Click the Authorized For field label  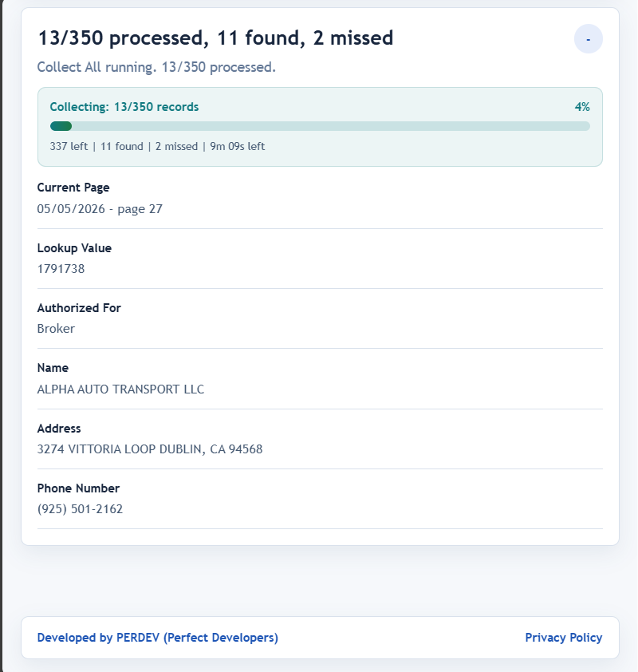tap(79, 308)
